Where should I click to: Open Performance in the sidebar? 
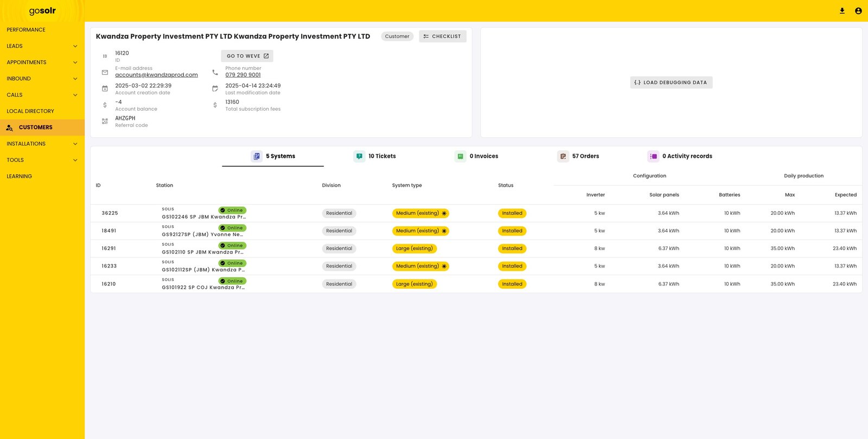click(42, 30)
